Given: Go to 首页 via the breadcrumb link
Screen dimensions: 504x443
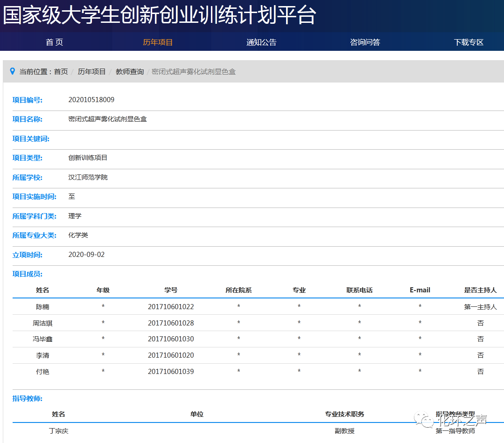Looking at the screenshot, I should pyautogui.click(x=61, y=72).
